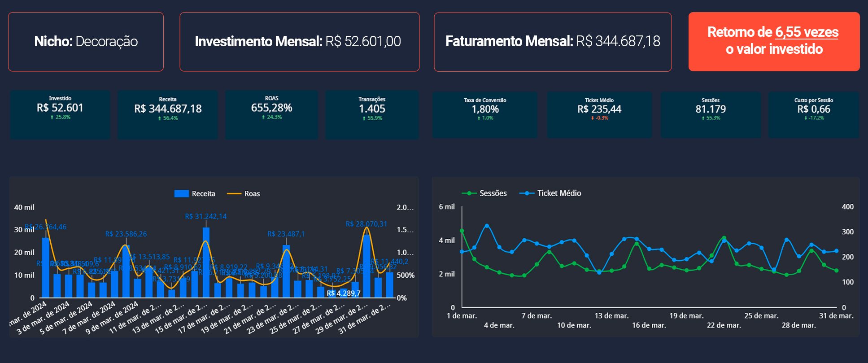Select the Taxa de Conversão value 1,80%
The width and height of the screenshot is (868, 363).
[x=485, y=109]
